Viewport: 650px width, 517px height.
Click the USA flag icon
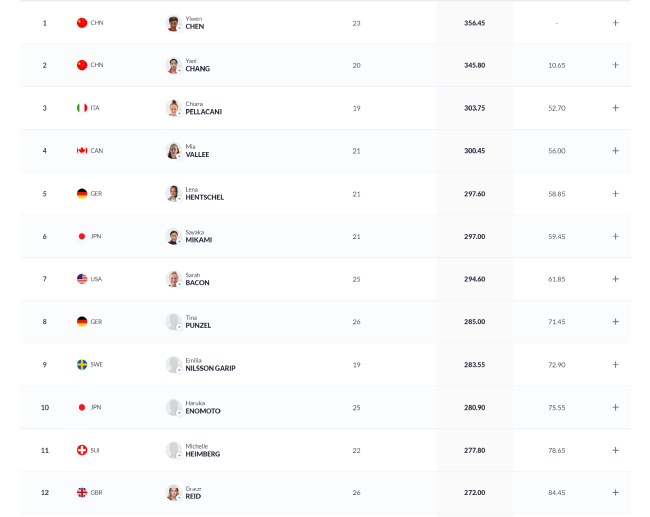pyautogui.click(x=82, y=279)
